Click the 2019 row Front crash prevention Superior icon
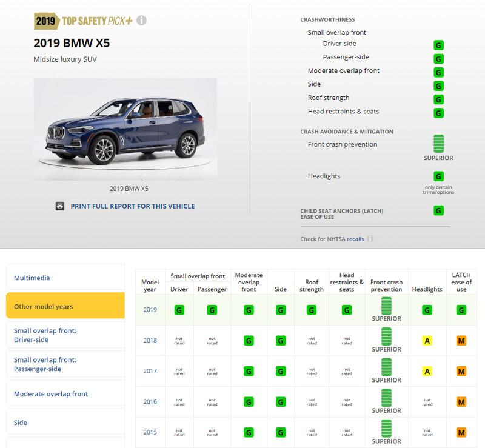 (386, 306)
